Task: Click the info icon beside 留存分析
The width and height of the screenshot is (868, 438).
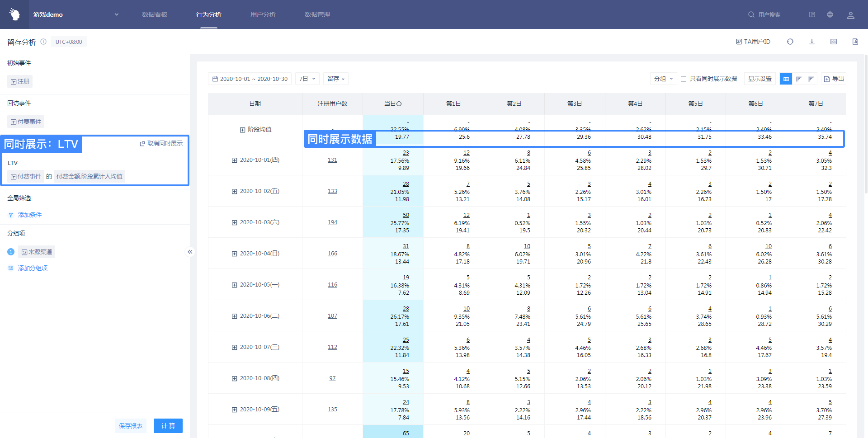Action: [x=43, y=42]
